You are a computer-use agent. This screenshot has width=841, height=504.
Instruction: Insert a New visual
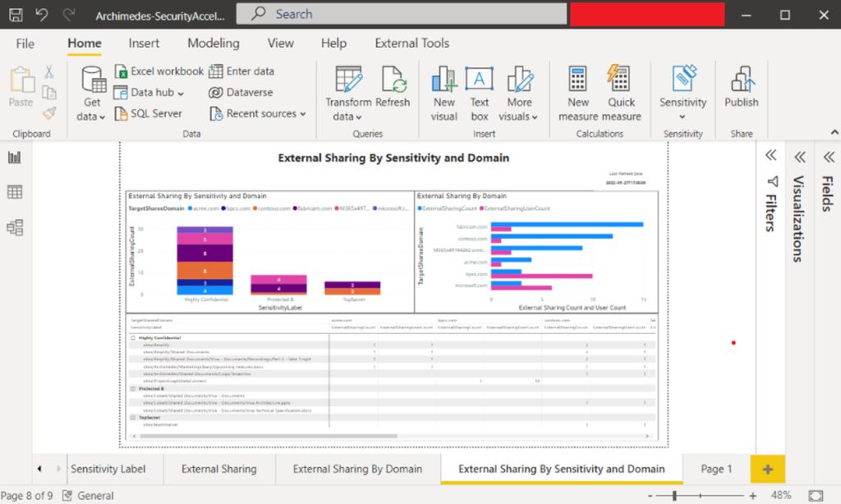pyautogui.click(x=444, y=94)
